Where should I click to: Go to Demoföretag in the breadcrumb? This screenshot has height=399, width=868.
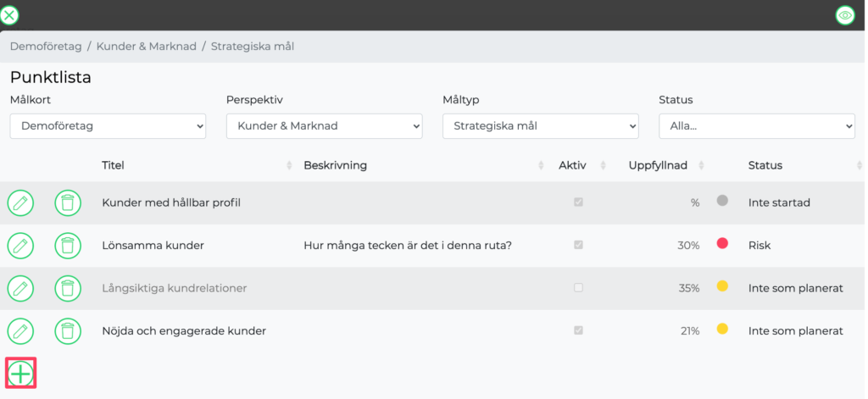[x=46, y=47]
